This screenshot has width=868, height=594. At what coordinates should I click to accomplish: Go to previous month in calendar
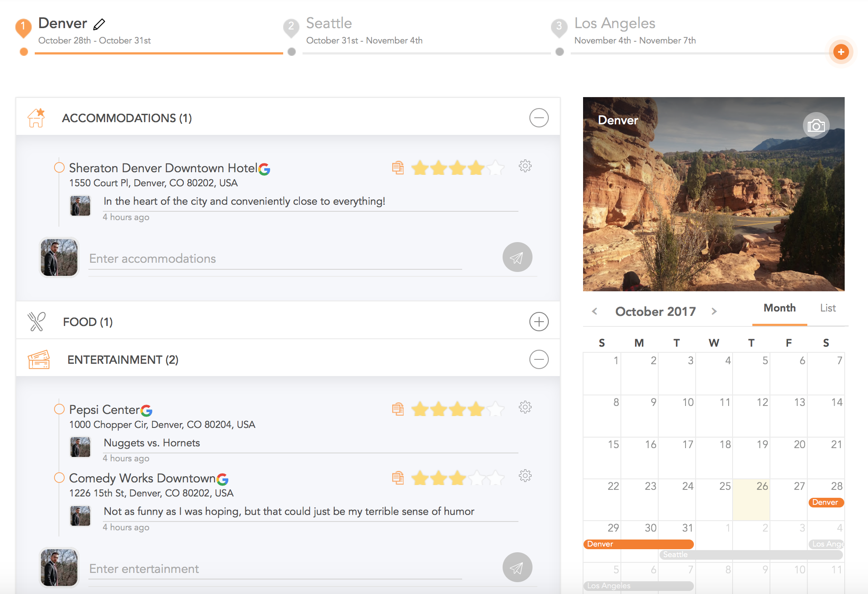coord(594,311)
